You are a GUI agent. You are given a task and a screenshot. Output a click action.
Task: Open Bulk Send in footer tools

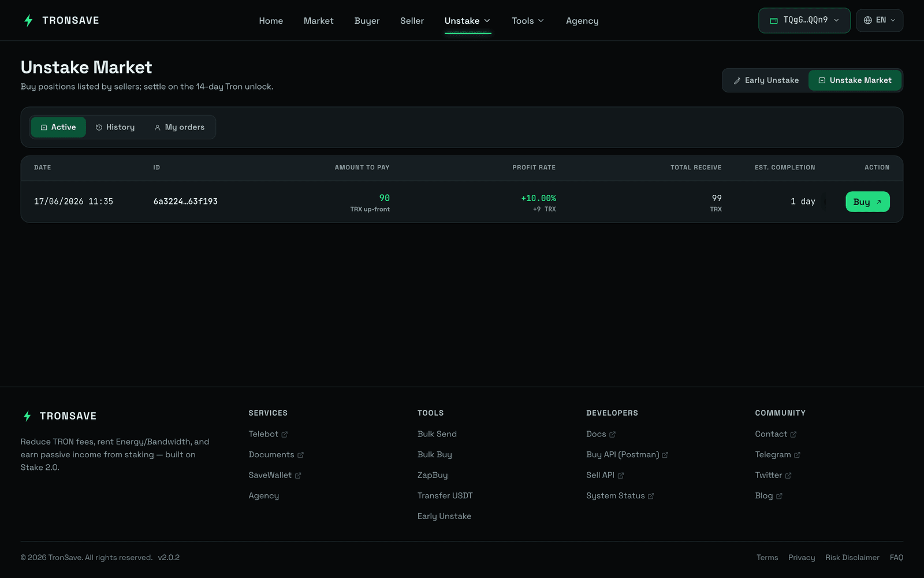[x=437, y=434]
